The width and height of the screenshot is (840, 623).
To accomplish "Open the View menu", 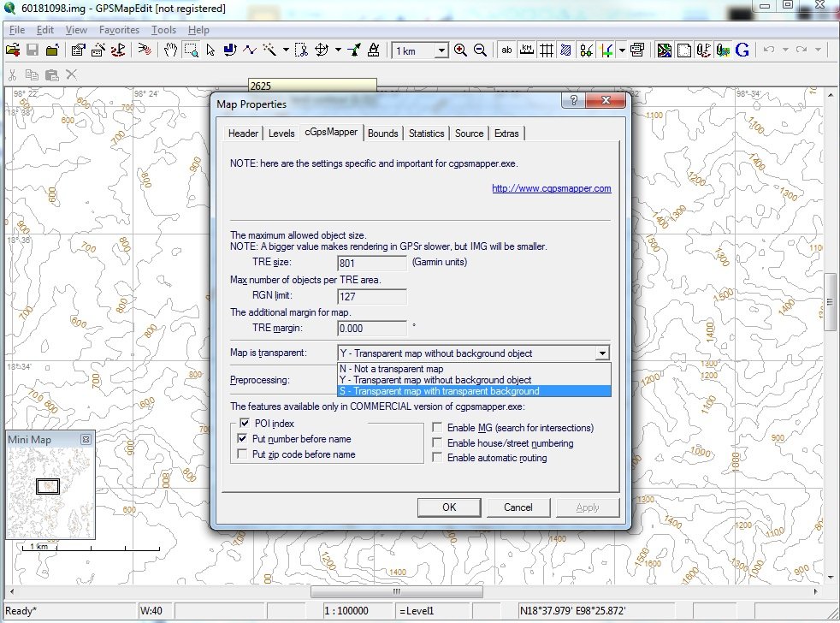I will [x=76, y=30].
